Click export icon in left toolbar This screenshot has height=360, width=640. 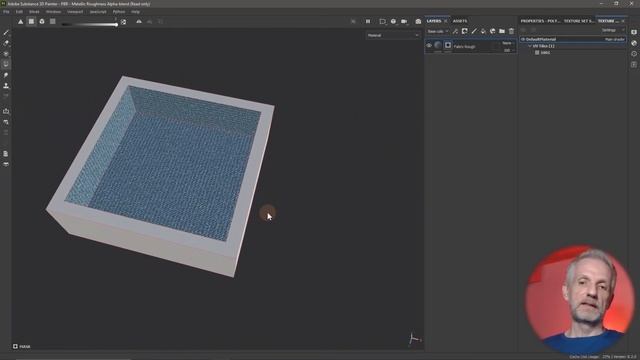point(6,111)
